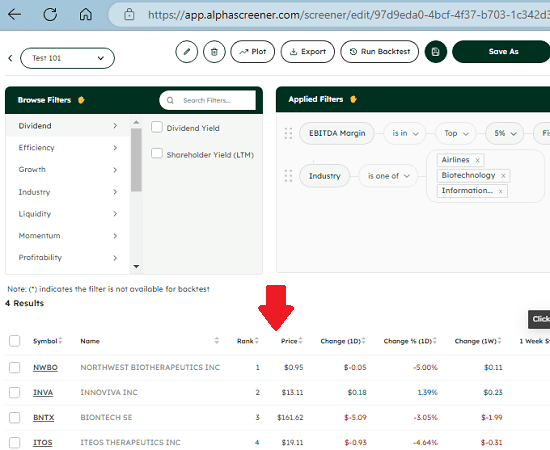Select the Liquidity filter category
This screenshot has height=450, width=550.
point(67,214)
